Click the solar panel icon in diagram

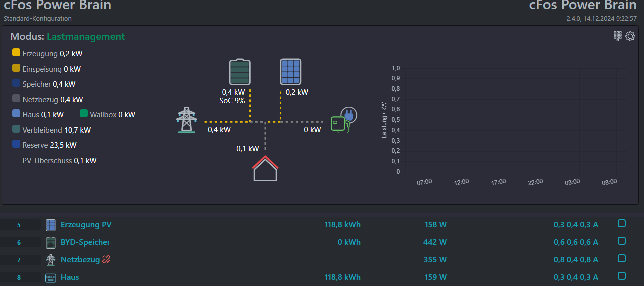pyautogui.click(x=290, y=72)
